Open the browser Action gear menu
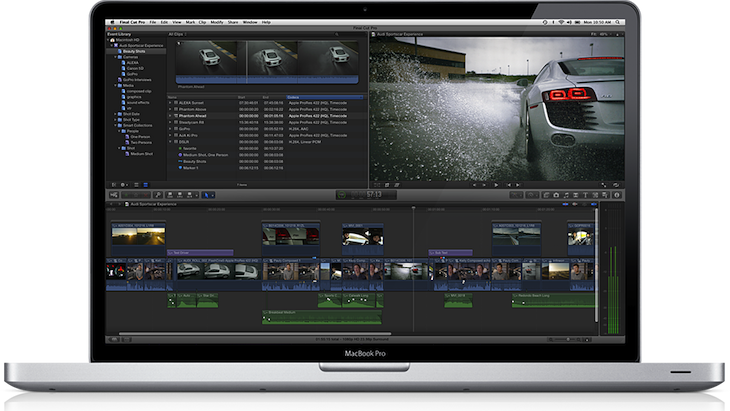Screen dimensions: 730x411 coord(124,185)
